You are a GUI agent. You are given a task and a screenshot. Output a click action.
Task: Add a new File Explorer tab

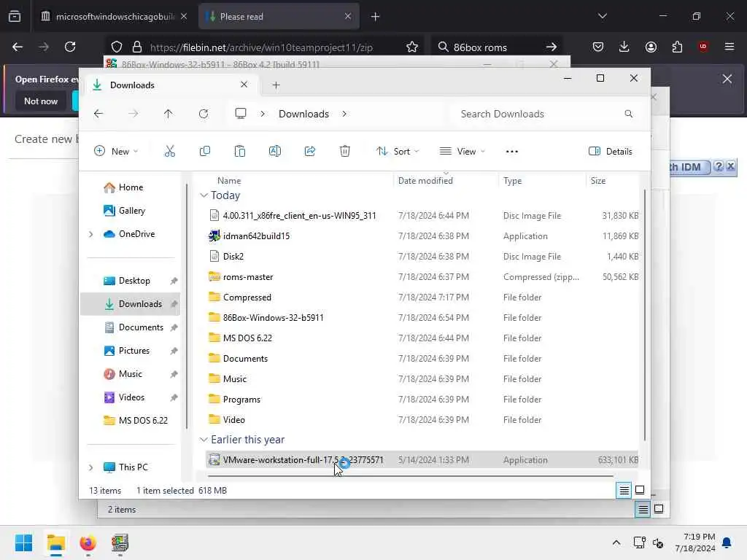pyautogui.click(x=276, y=85)
